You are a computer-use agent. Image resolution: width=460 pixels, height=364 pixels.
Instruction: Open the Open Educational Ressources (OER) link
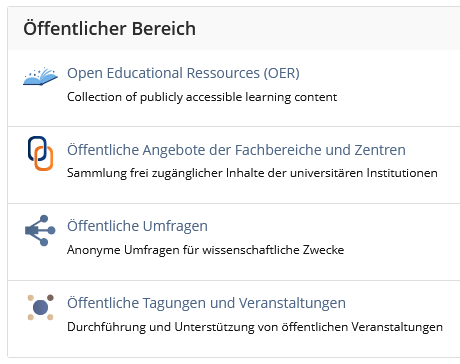[x=183, y=73]
